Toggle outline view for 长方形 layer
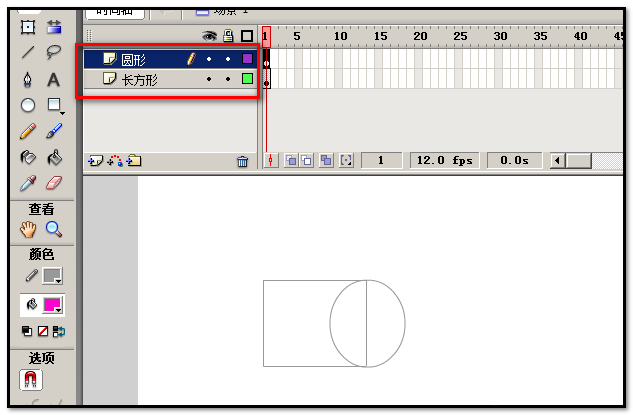Viewport: 633px width, 415px height. [247, 79]
